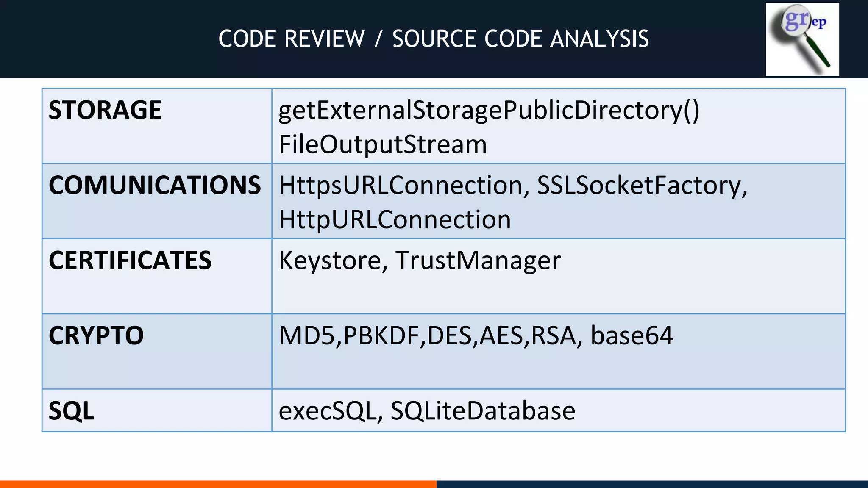The width and height of the screenshot is (868, 488).
Task: Click the HttpURLConnection text in second line
Action: click(395, 220)
